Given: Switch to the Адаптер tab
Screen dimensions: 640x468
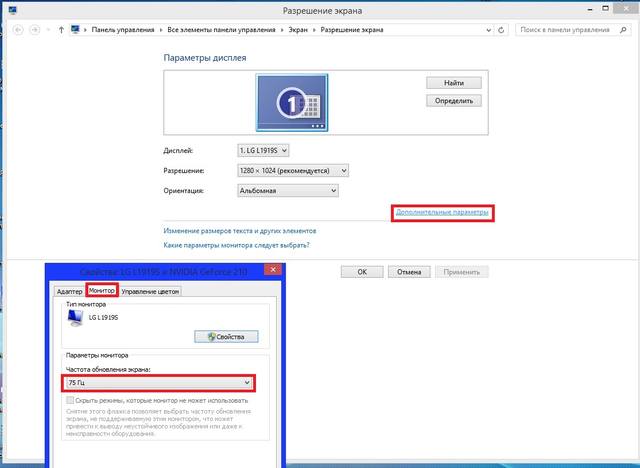Looking at the screenshot, I should [70, 290].
